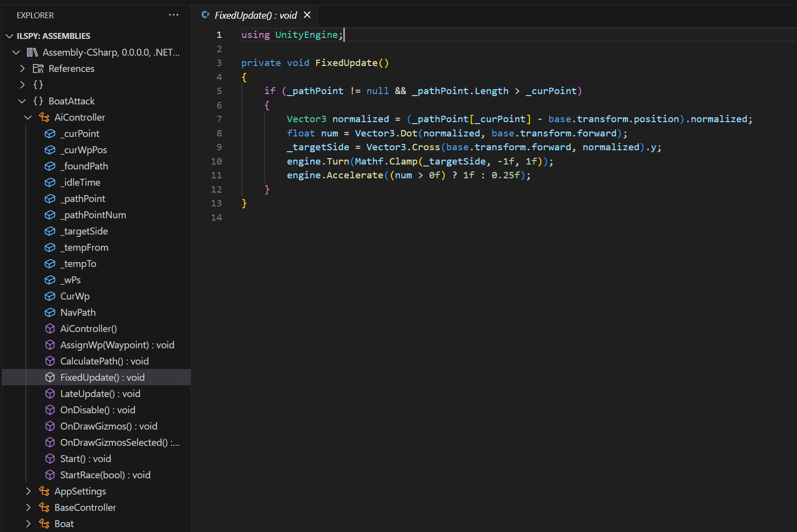Click the AiController class icon
Screen dimensions: 797x532
point(44,117)
